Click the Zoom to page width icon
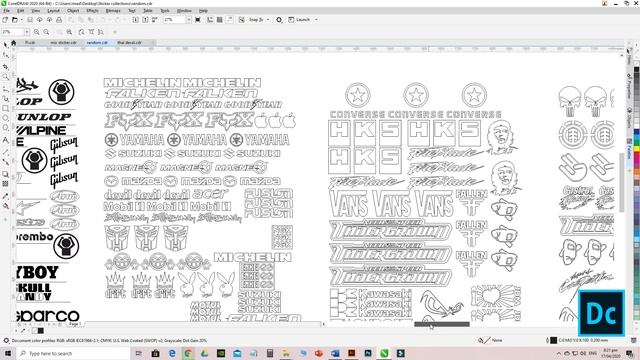This screenshot has height=360, width=640. click(91, 32)
